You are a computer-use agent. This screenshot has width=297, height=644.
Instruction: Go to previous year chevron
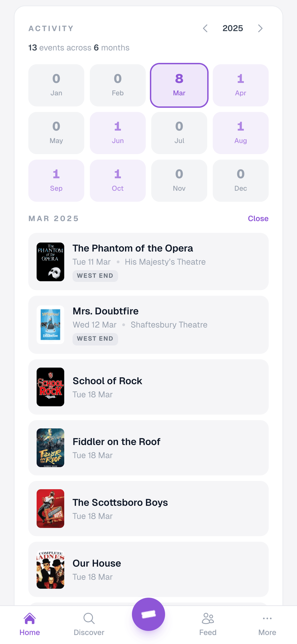point(205,29)
